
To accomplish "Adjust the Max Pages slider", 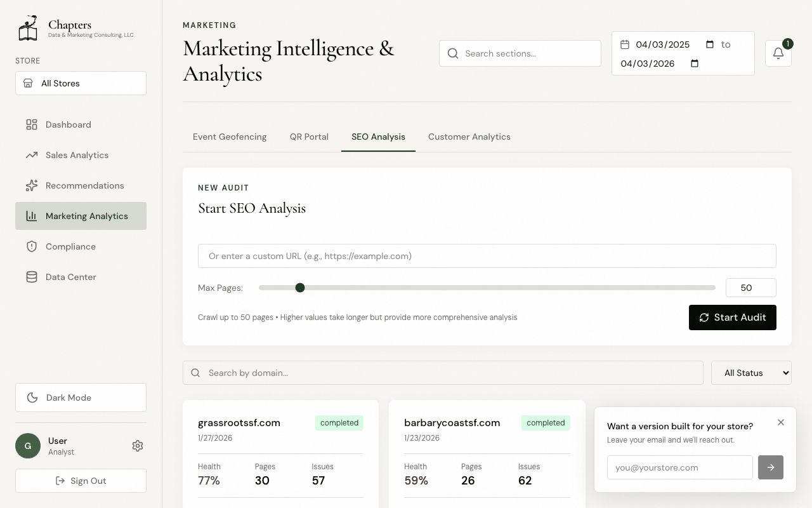I will (300, 288).
